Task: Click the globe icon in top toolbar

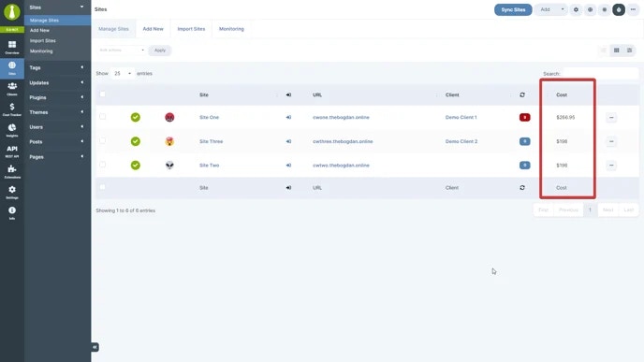Action: [x=590, y=9]
